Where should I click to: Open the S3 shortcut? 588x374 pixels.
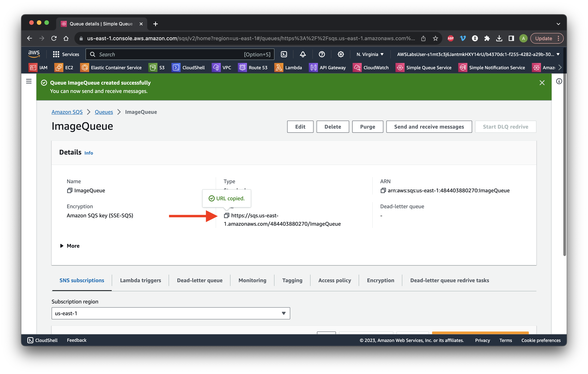(157, 67)
